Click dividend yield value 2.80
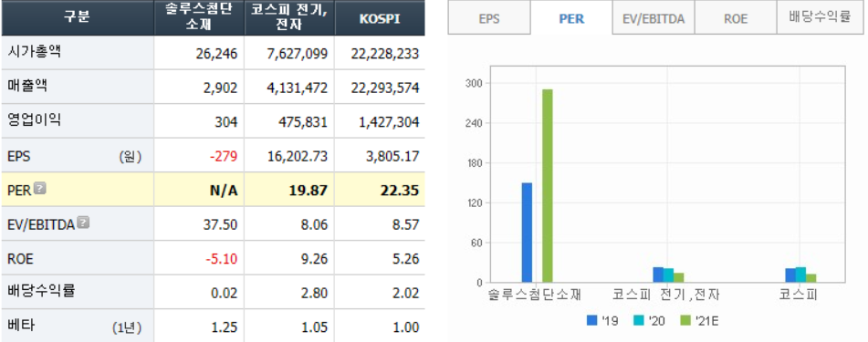 click(x=314, y=294)
